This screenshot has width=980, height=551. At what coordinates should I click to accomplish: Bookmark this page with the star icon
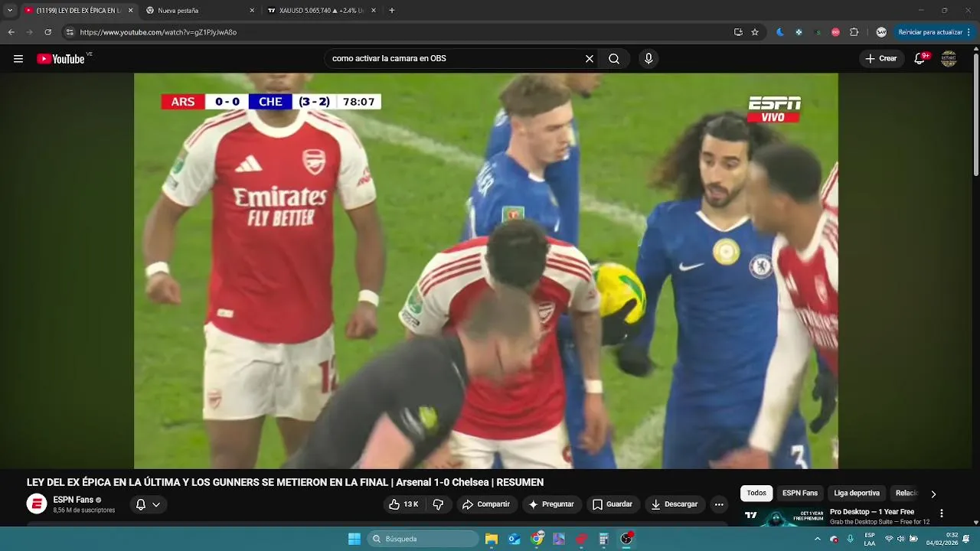tap(755, 32)
